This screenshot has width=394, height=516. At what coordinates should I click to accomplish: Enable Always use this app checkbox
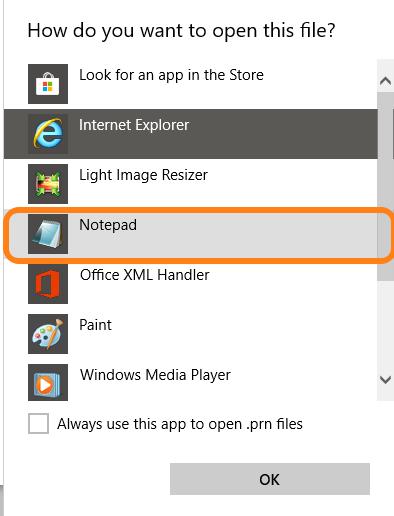click(38, 423)
